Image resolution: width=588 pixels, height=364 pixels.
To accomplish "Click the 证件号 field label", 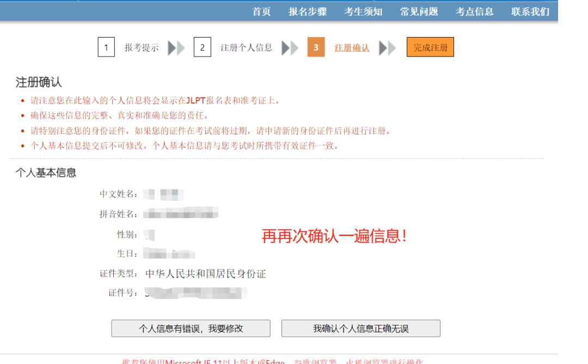I will [124, 293].
